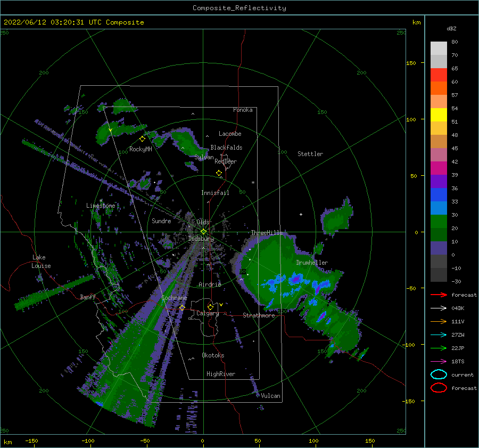Click the ThreeHills city label
Image resolution: width=479 pixels, height=448 pixels.
267,233
